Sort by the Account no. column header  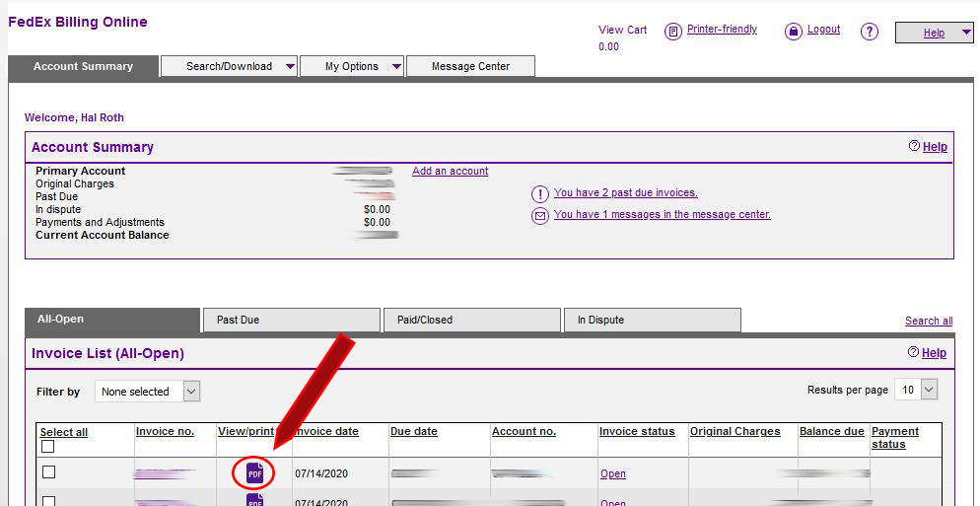point(524,432)
